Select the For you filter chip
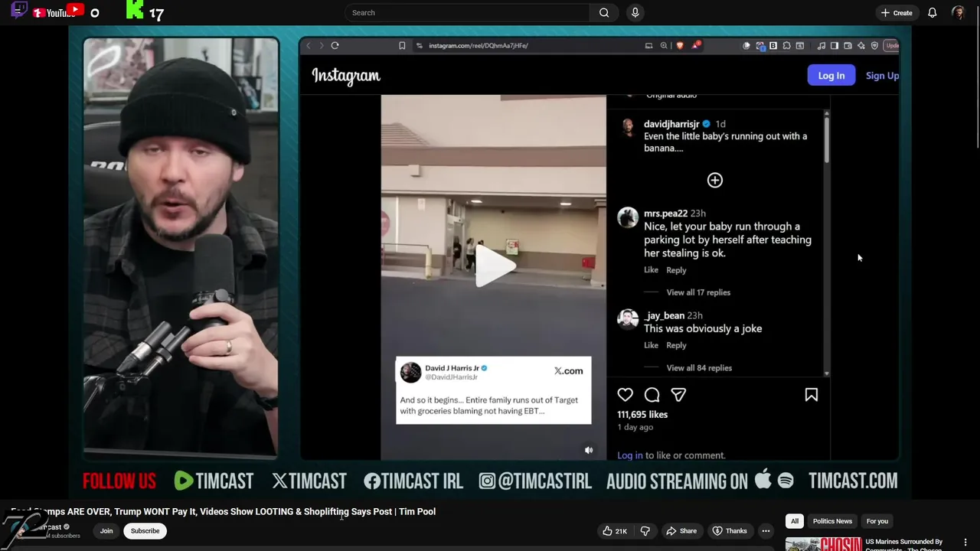Screen dimensions: 980x551 pos(877,521)
